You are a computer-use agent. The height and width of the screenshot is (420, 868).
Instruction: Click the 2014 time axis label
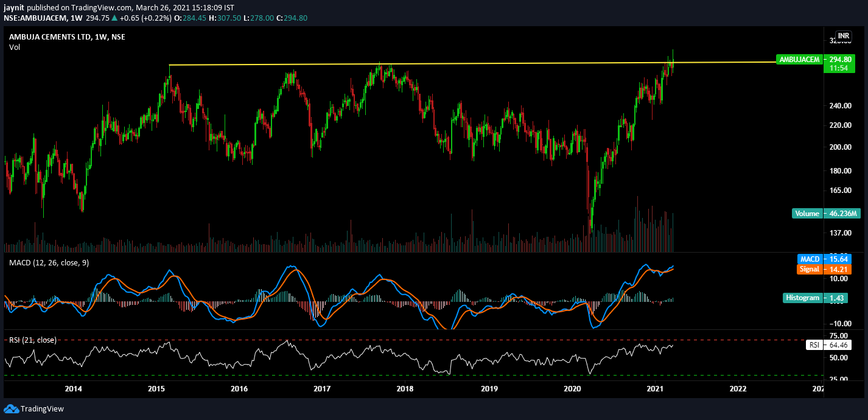tap(73, 388)
